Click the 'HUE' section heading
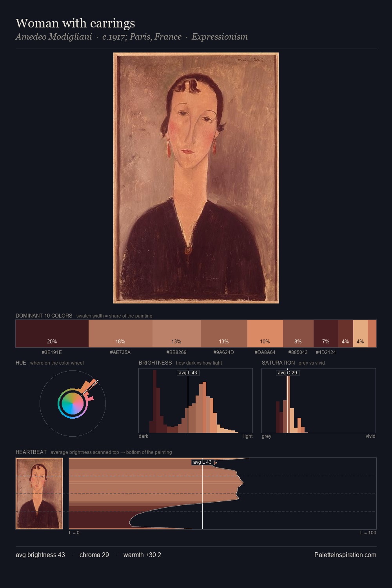 click(21, 363)
